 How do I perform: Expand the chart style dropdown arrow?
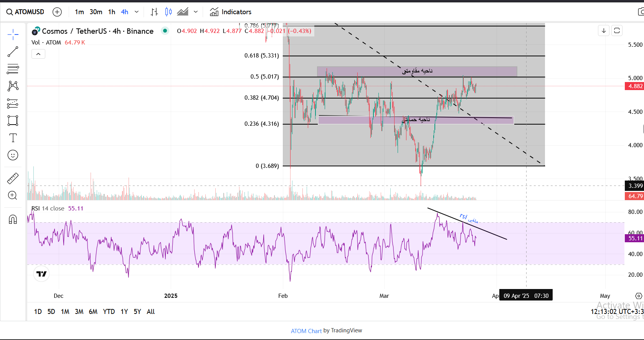click(196, 12)
